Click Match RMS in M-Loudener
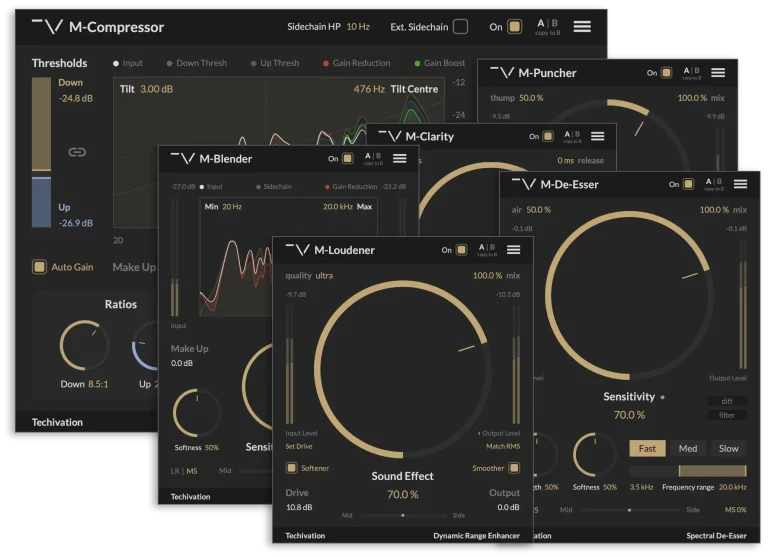768x557 pixels. click(x=503, y=446)
